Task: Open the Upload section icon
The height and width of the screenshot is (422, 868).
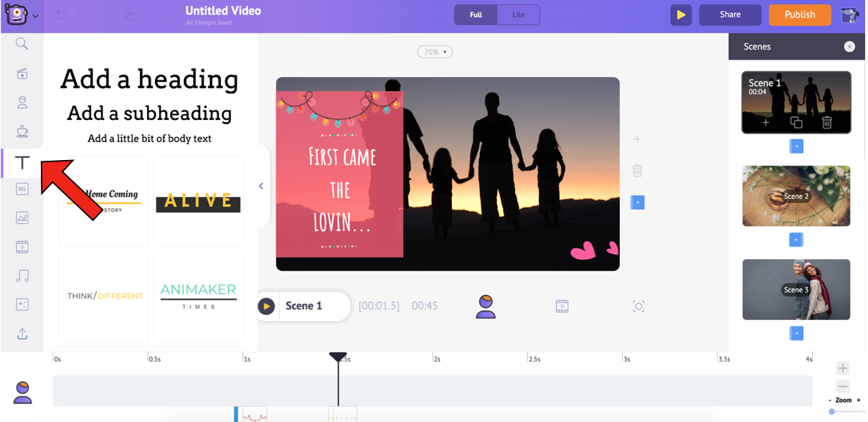Action: point(22,334)
